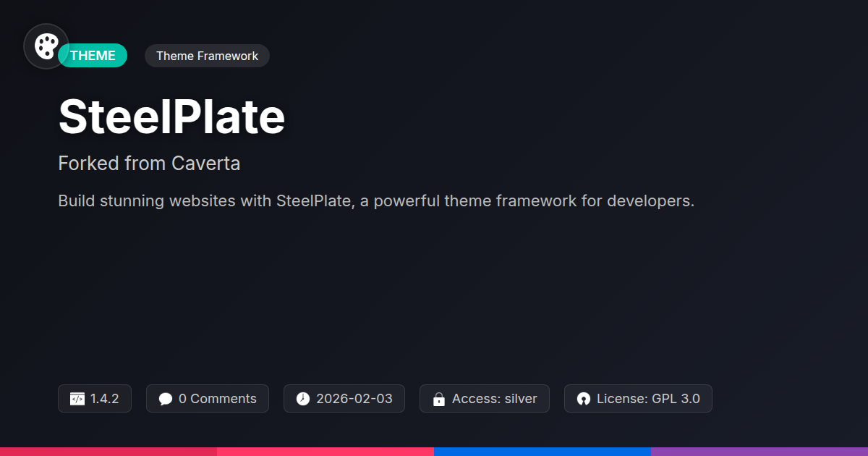Click the purple color bar segment
The height and width of the screenshot is (456, 868).
759,451
